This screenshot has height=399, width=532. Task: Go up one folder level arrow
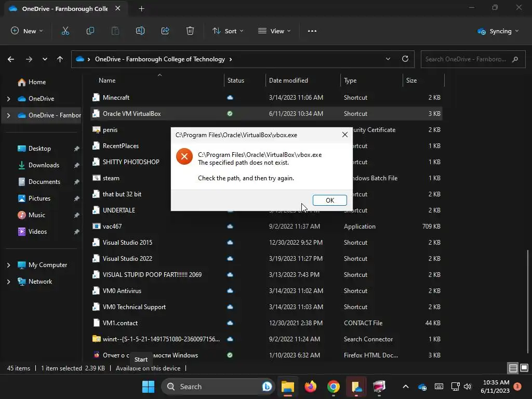(60, 59)
